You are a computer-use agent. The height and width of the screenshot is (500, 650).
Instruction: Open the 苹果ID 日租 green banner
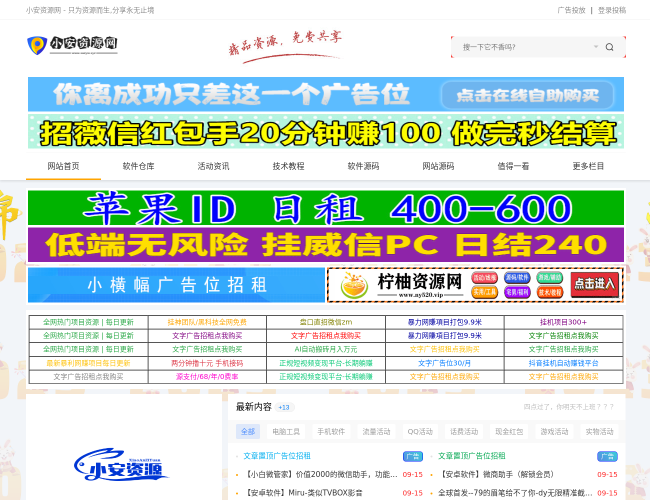326,208
